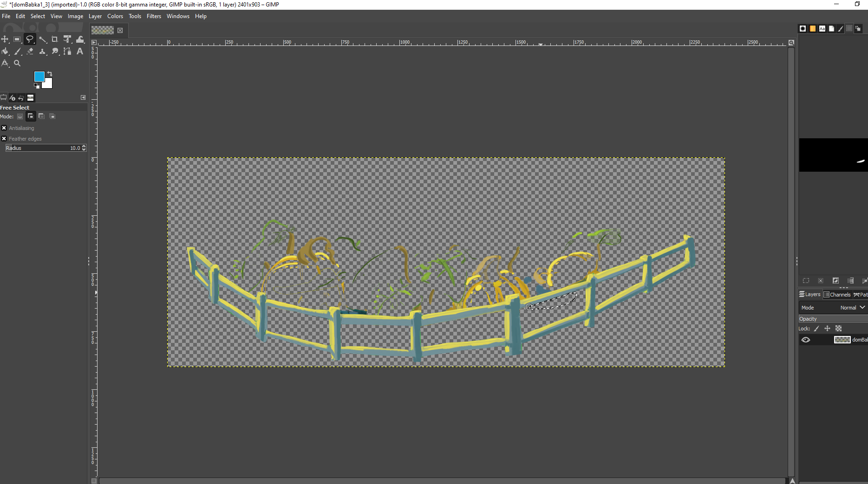The width and height of the screenshot is (868, 484).
Task: Click the lock alpha channel button
Action: point(838,329)
